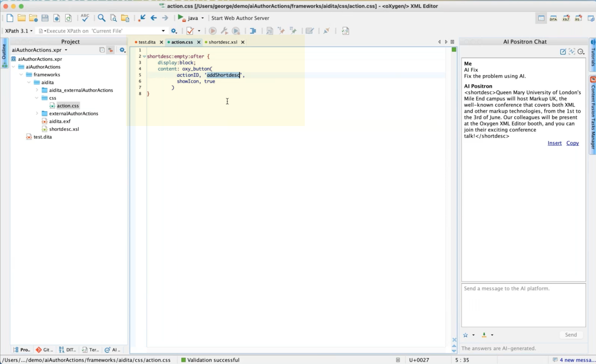
Task: Save the current file
Action: [x=45, y=18]
